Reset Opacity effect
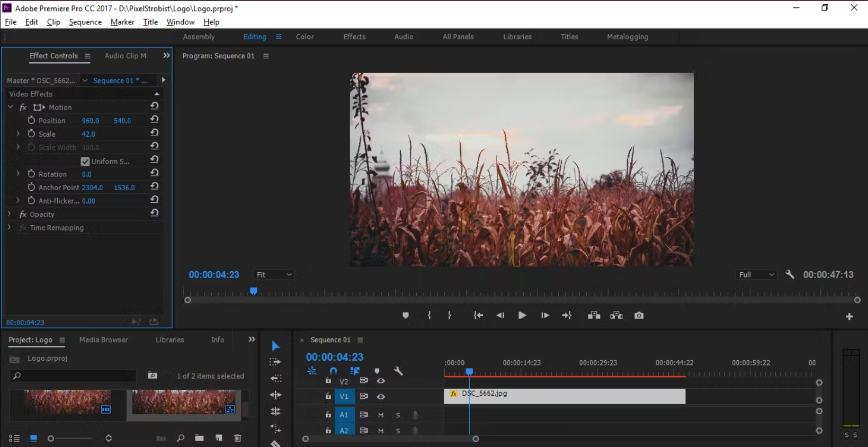This screenshot has height=447, width=868. [154, 213]
